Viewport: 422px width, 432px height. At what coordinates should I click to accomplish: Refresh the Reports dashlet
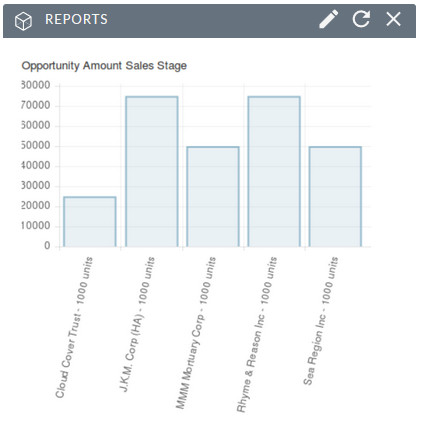pyautogui.click(x=361, y=19)
